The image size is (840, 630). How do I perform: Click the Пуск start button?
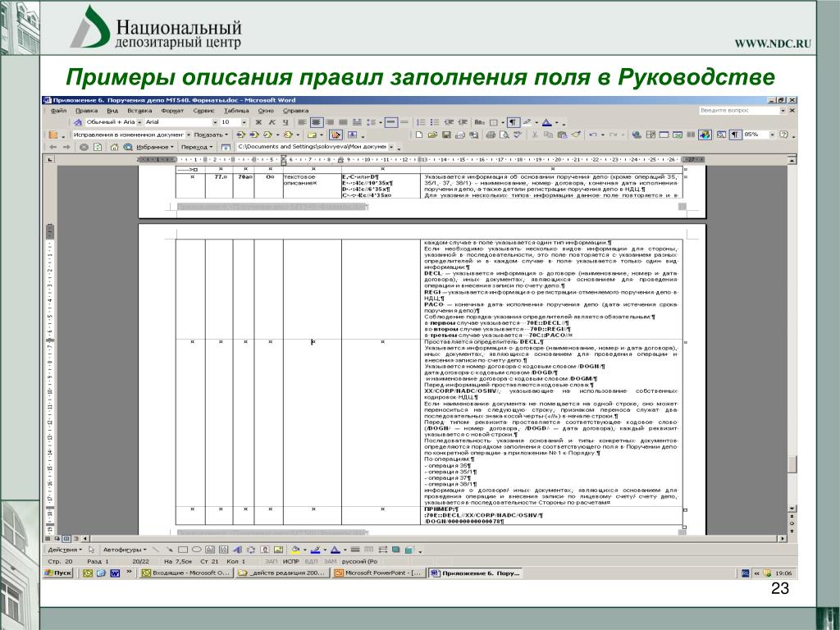58,573
